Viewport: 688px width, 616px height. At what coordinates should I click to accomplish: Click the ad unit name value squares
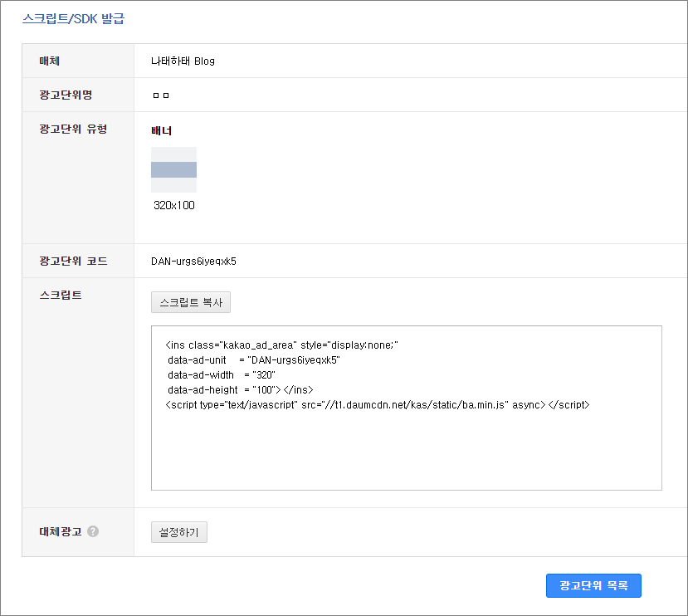(161, 95)
